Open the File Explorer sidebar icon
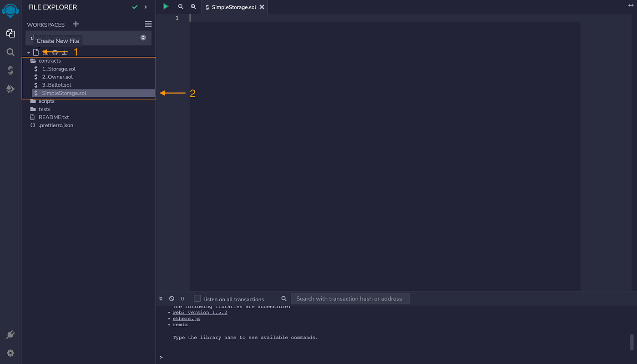 pos(10,33)
